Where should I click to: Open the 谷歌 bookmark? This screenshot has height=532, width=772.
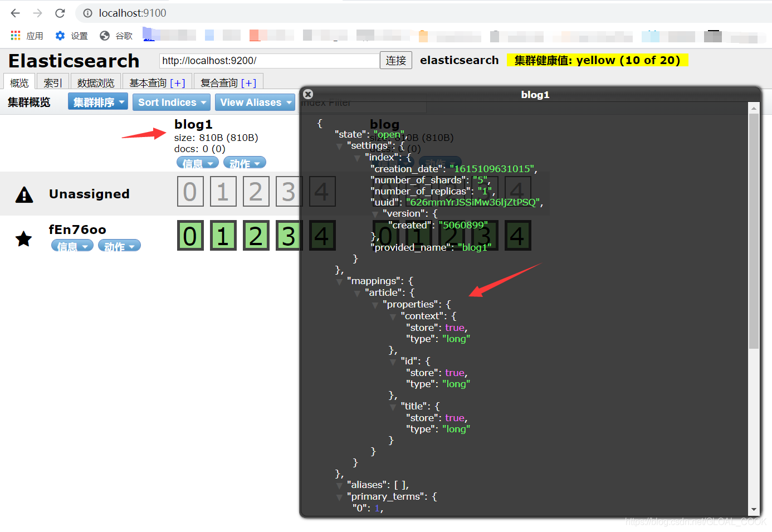116,36
